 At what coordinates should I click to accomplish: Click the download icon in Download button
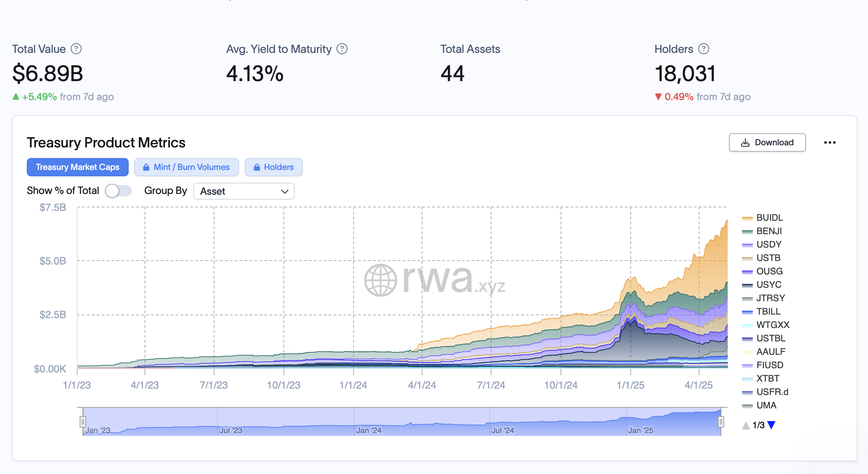(745, 142)
